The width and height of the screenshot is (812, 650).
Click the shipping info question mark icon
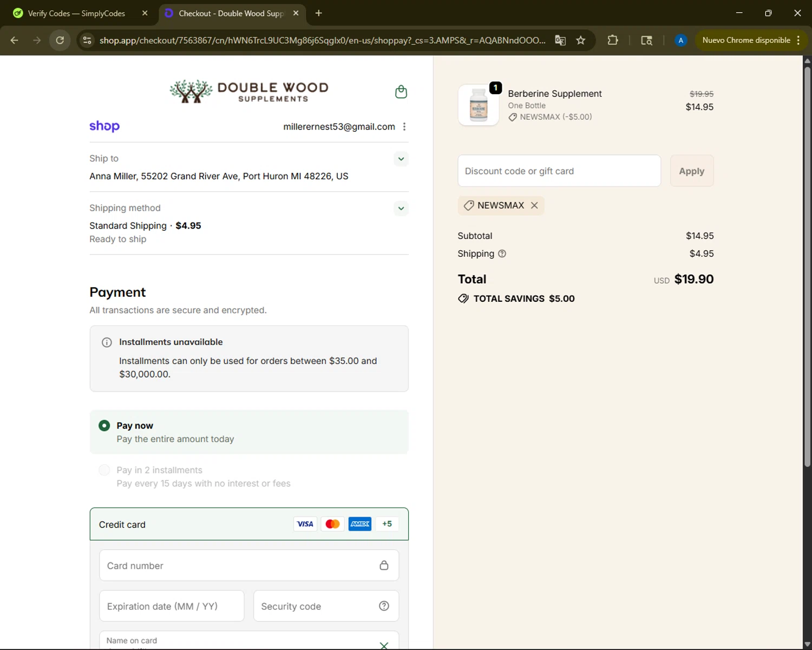(x=502, y=253)
